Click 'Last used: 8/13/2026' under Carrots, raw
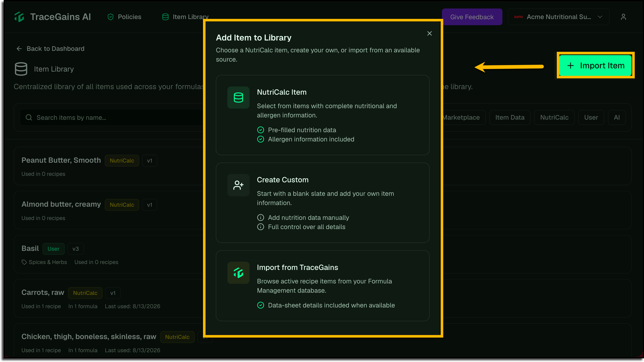The height and width of the screenshot is (362, 644). 133,306
